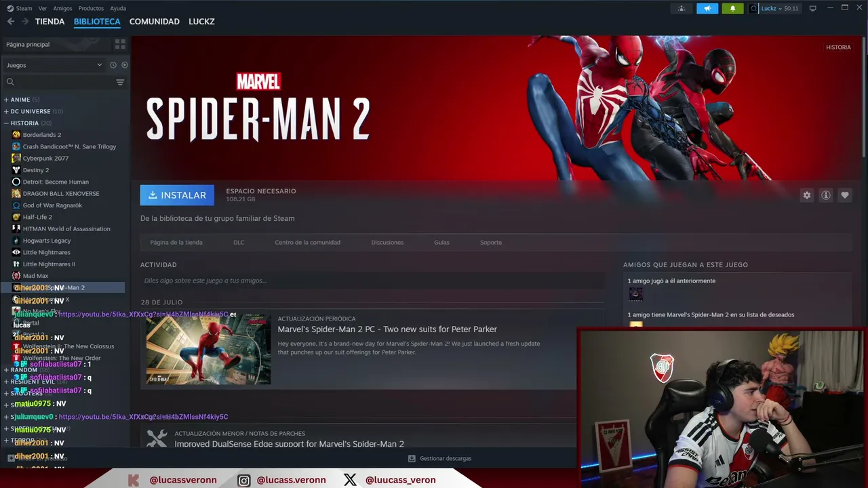This screenshot has width=868, height=488.
Task: Open the game info icon
Action: pyautogui.click(x=825, y=195)
